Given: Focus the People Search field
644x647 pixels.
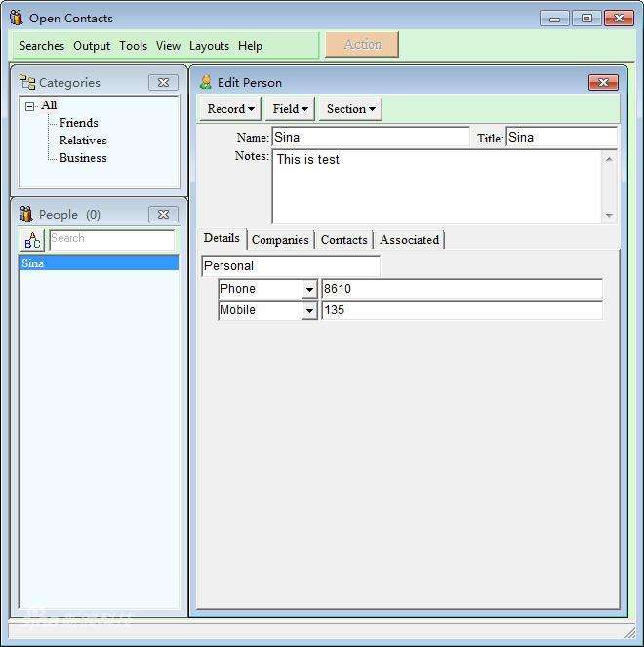Looking at the screenshot, I should pos(112,240).
